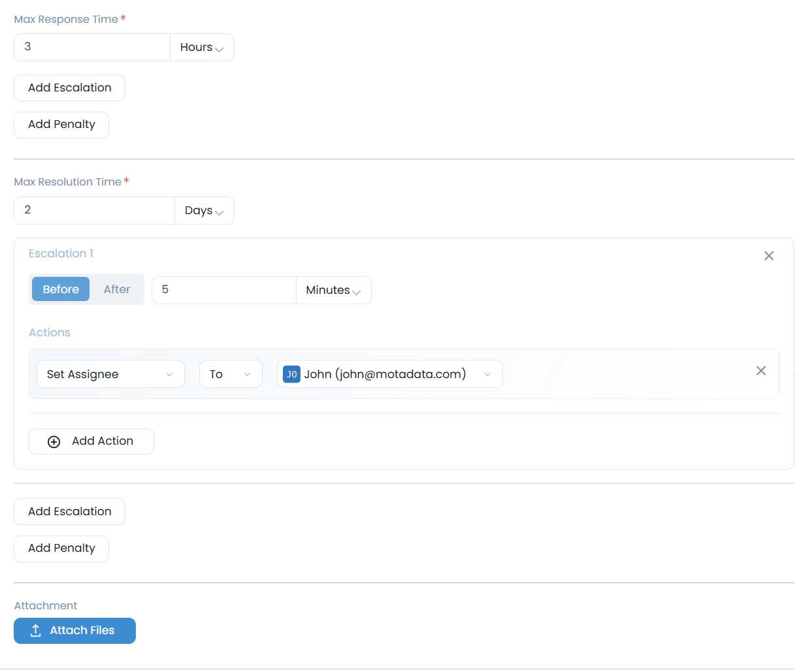Expand the John assignee dropdown chevron
Image resolution: width=812 pixels, height=670 pixels.
click(x=487, y=374)
